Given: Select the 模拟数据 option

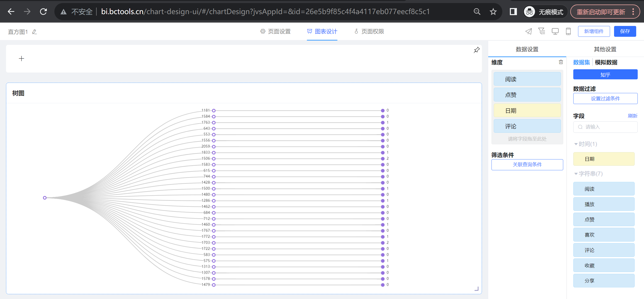Looking at the screenshot, I should pyautogui.click(x=606, y=62).
